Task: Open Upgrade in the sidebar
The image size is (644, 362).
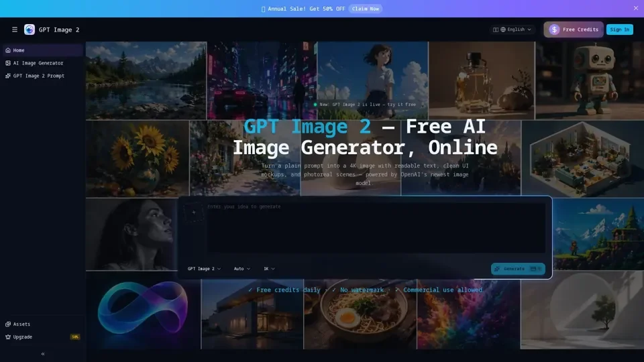Action: (43, 337)
